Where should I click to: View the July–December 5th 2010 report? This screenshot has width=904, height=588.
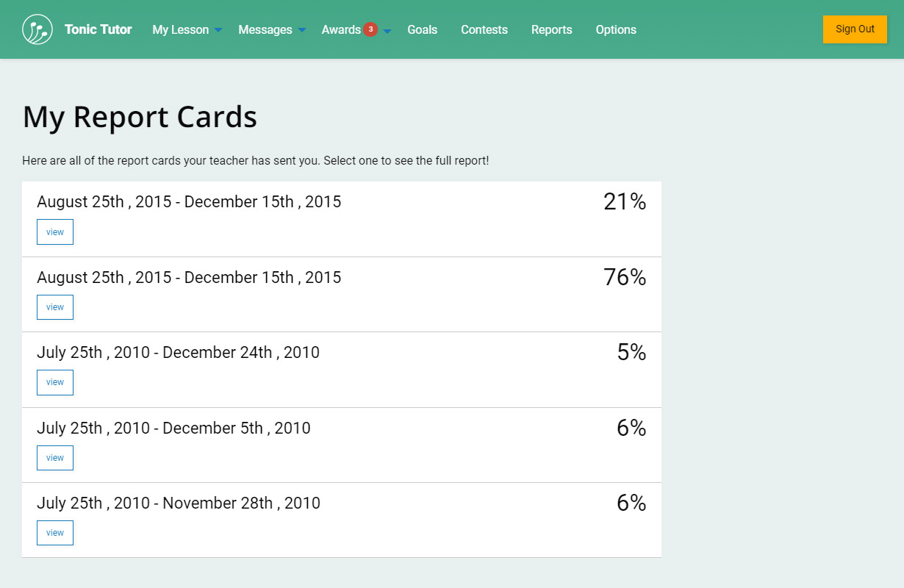pos(55,458)
